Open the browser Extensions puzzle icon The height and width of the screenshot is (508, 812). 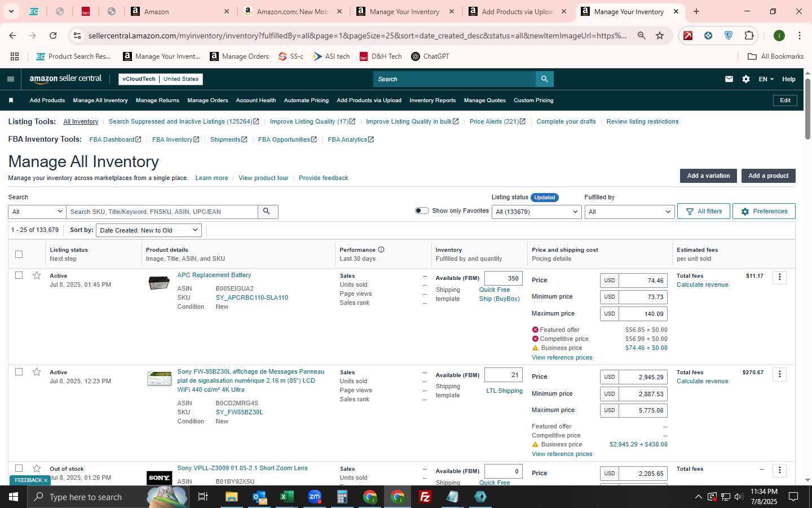point(749,36)
